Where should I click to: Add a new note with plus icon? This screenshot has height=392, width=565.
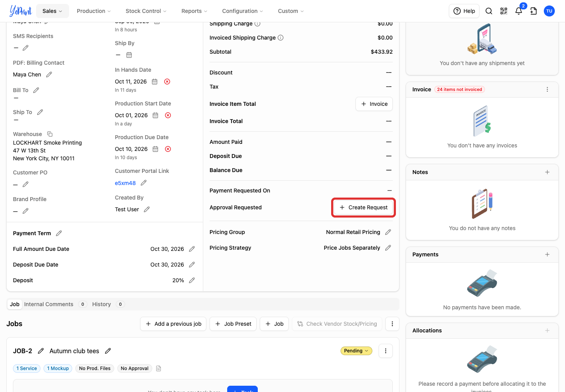(x=547, y=172)
